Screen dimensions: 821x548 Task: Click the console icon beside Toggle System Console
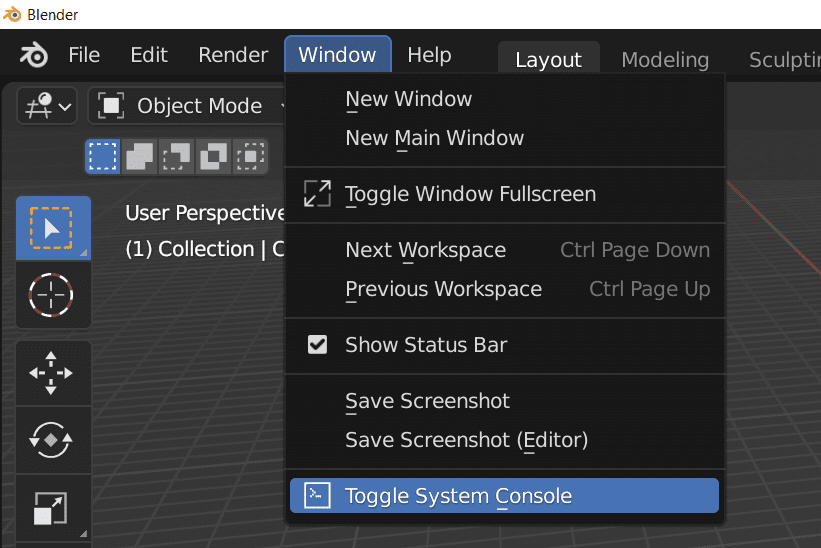click(x=317, y=496)
